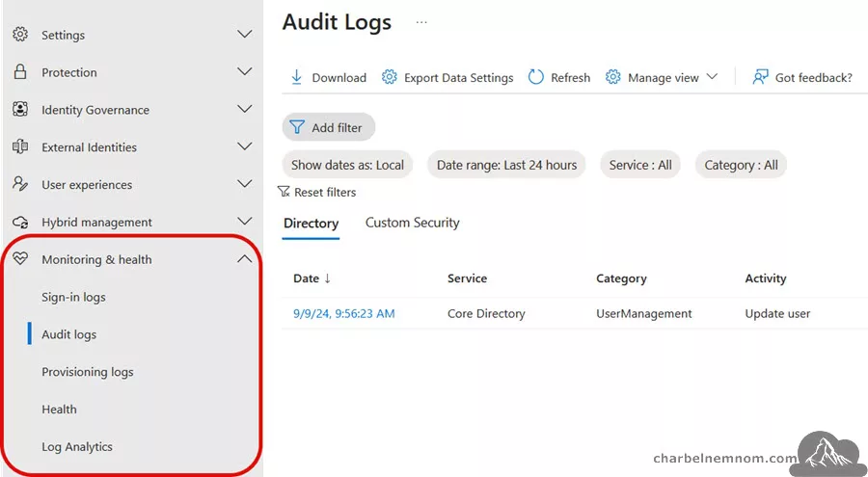The image size is (868, 477).
Task: Click the Reset filters funnel icon
Action: [x=284, y=192]
